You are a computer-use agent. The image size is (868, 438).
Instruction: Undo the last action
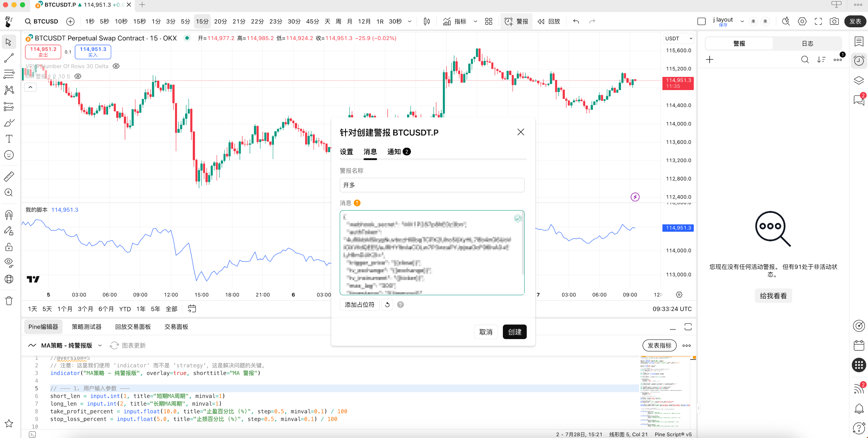tap(576, 22)
